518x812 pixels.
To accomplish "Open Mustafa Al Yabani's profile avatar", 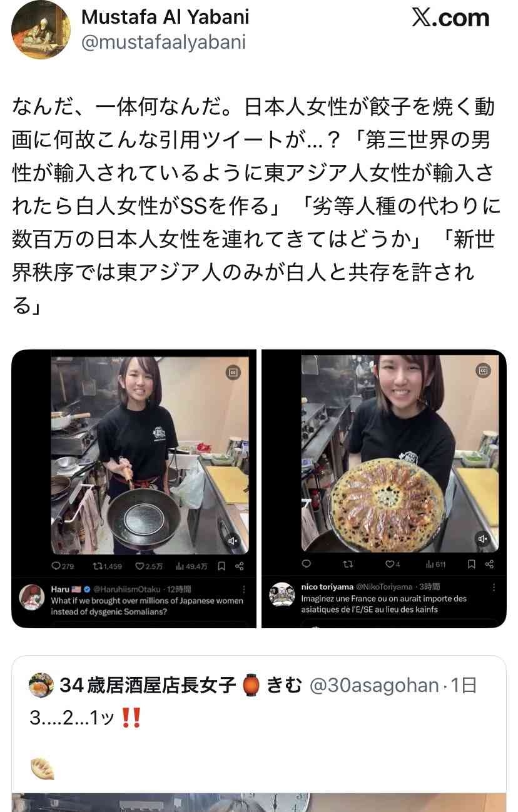I will point(41,29).
